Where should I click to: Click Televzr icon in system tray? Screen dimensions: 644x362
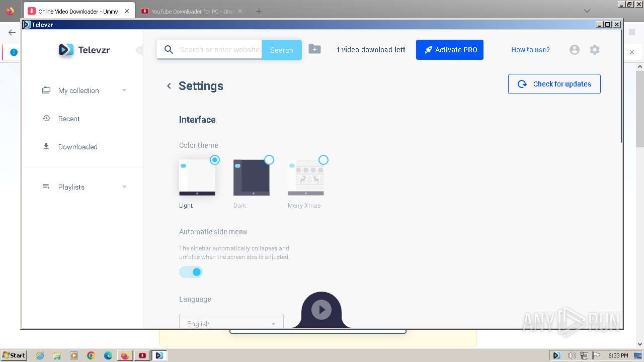pyautogui.click(x=556, y=355)
